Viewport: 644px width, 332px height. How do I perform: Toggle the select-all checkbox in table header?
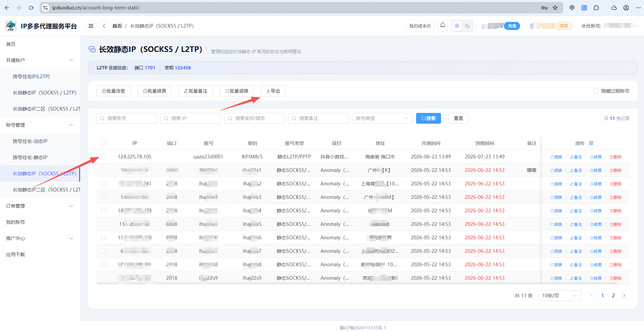pyautogui.click(x=104, y=143)
